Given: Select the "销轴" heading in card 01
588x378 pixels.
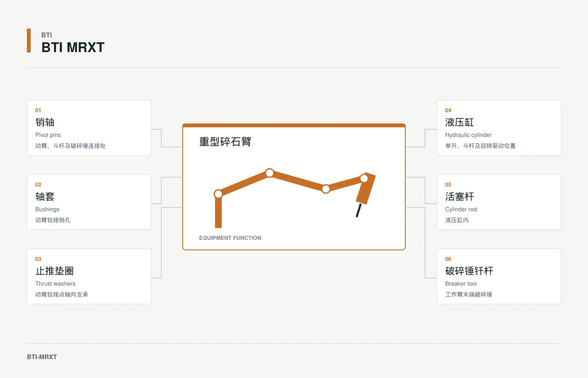Looking at the screenshot, I should point(45,122).
